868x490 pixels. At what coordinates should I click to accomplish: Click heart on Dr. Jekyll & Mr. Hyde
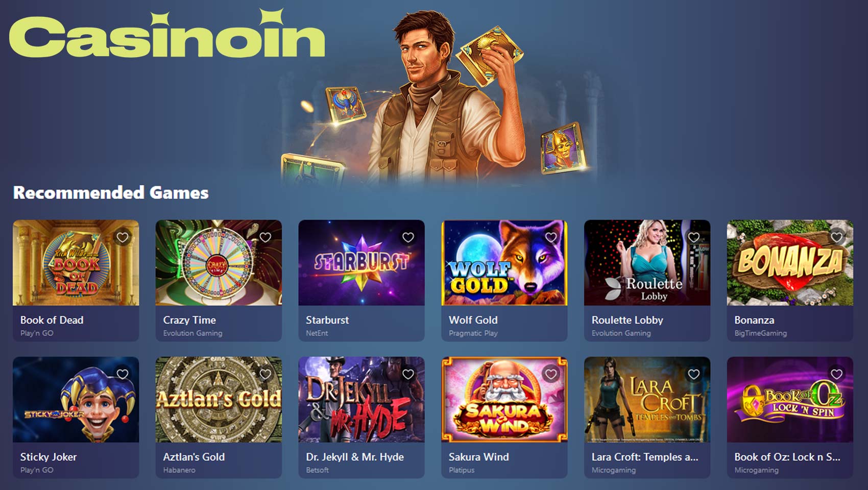[x=408, y=374]
